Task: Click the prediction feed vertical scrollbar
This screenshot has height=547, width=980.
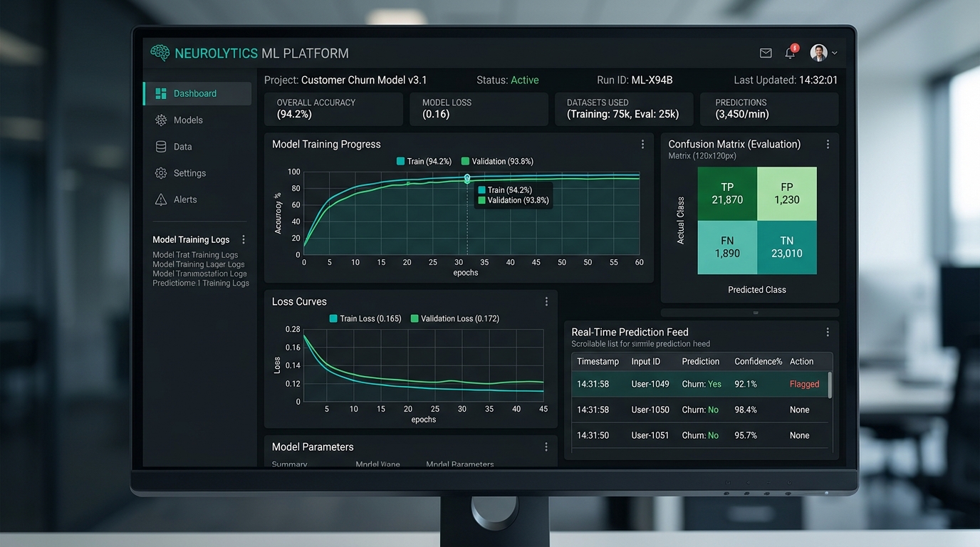Action: (x=830, y=385)
